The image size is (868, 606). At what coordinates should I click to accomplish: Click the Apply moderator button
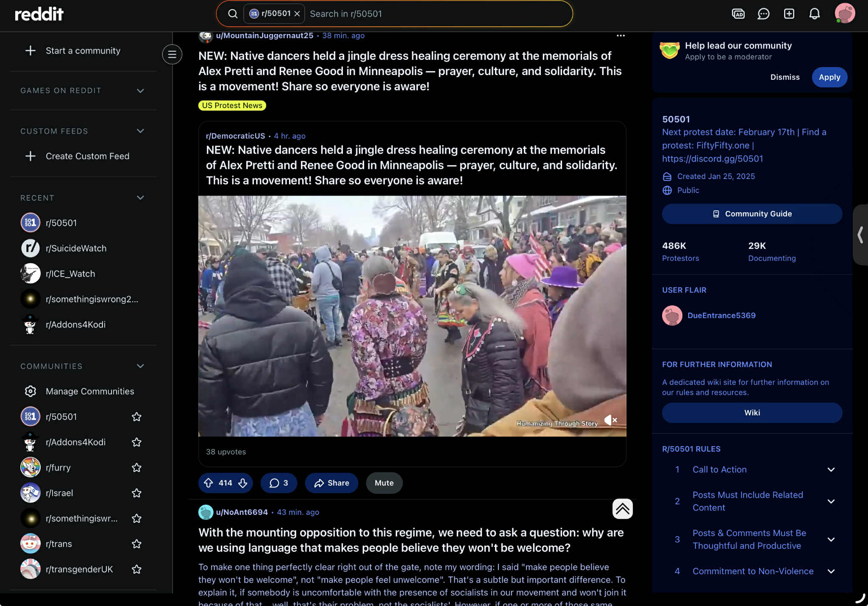[829, 77]
